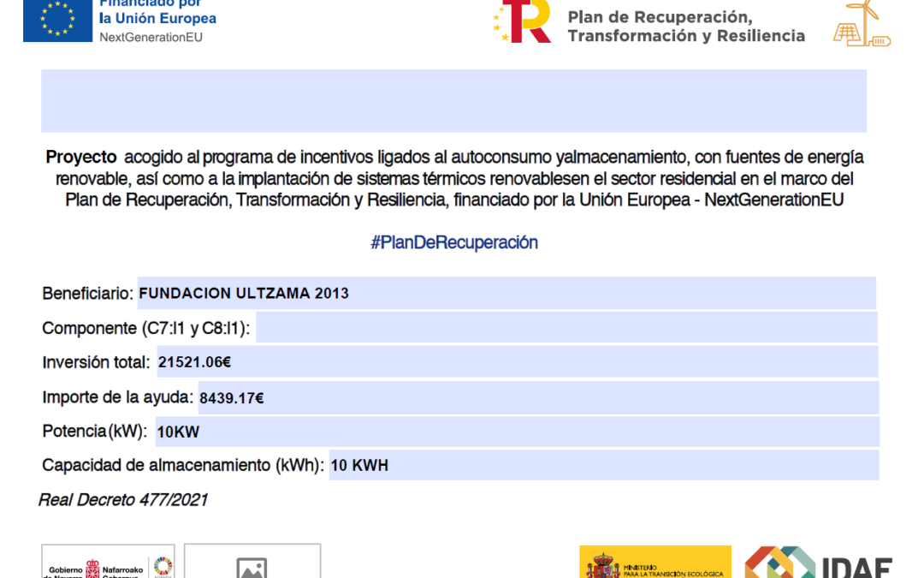Click the 'Beneficiario:' label

(x=88, y=294)
